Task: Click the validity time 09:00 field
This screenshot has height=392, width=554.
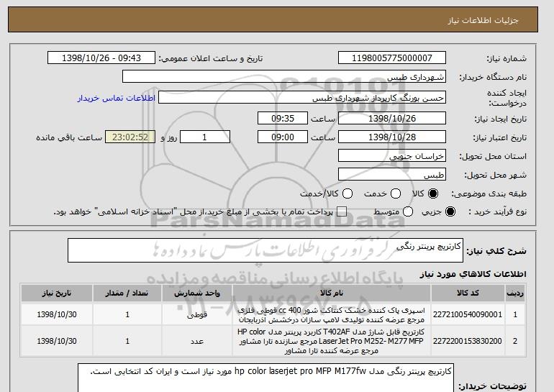Action: tap(283, 137)
